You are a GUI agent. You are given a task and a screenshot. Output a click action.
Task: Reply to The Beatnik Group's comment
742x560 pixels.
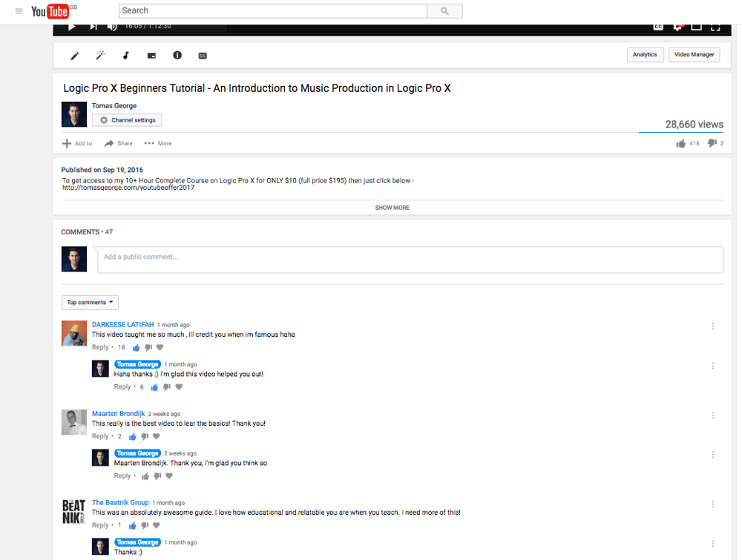pos(100,525)
